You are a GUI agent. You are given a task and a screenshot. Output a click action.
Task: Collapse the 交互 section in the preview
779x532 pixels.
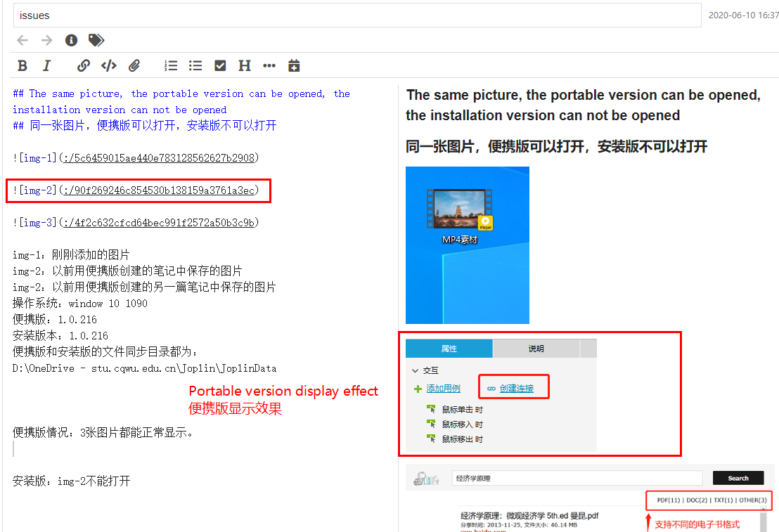tap(416, 370)
